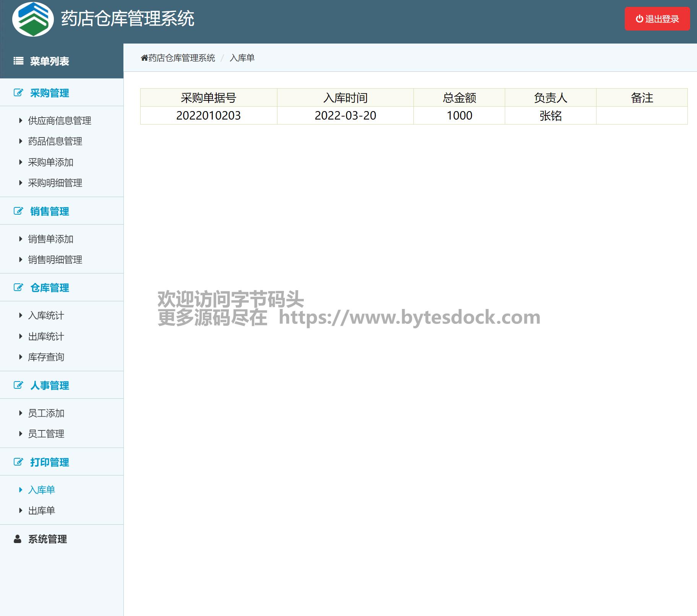697x616 pixels.
Task: Click the hamburger list icon beside 菜单列表
Action: click(x=18, y=61)
